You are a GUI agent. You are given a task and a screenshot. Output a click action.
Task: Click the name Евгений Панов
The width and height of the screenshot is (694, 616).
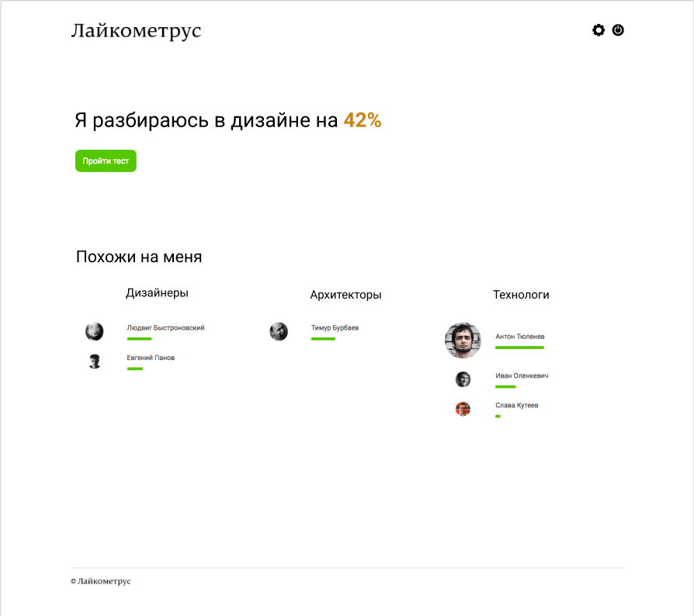coord(151,358)
